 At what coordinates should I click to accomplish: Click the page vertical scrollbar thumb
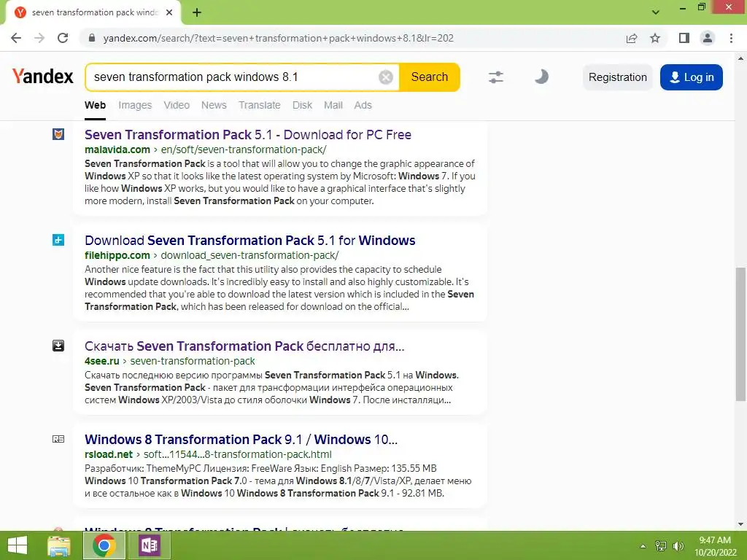(740, 334)
